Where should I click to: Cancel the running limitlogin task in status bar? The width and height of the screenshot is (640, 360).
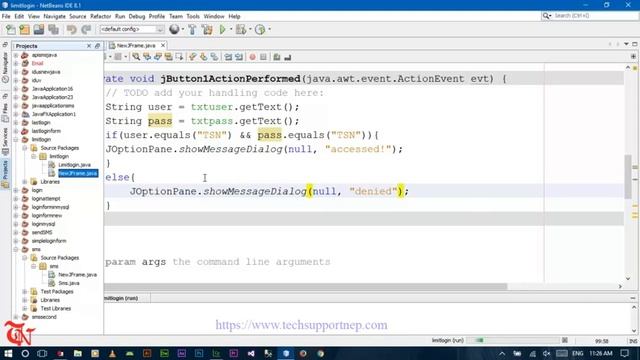point(565,340)
